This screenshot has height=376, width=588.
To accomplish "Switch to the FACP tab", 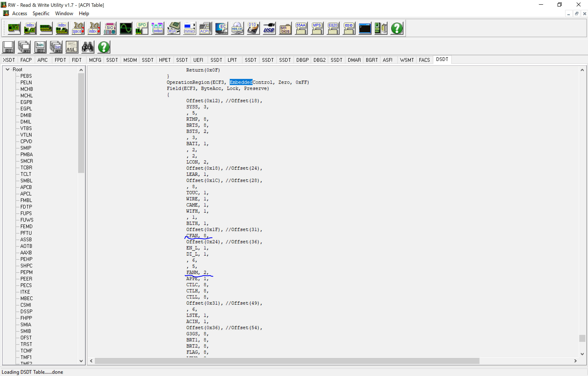I will point(26,60).
